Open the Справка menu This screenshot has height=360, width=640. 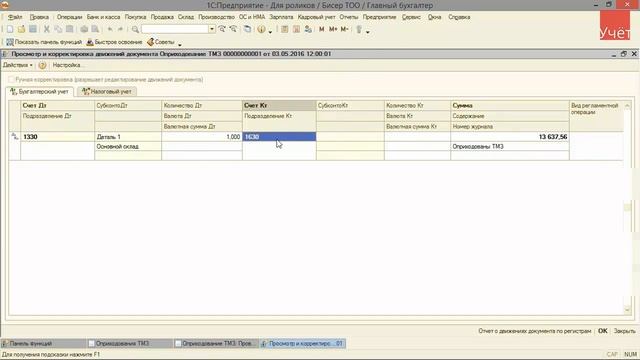click(x=459, y=17)
